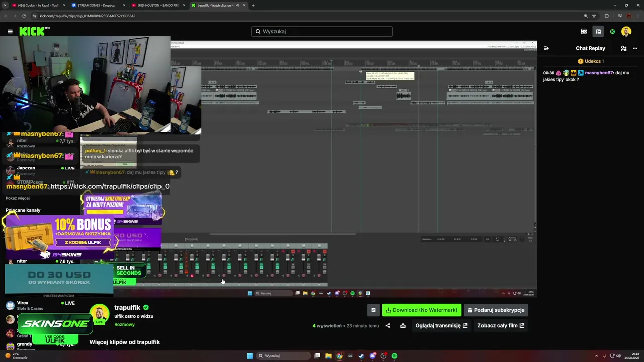
Task: Go to the KICK logo home page
Action: tap(34, 31)
